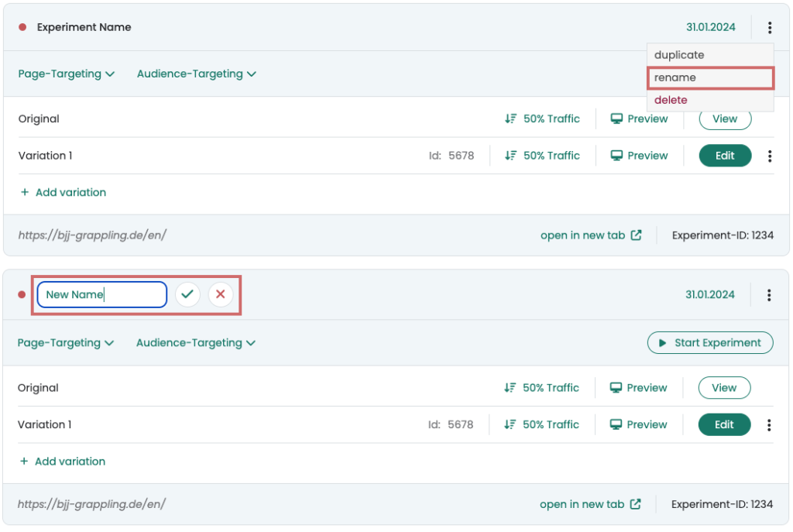Open the kebab menu next to Variation 1's Edit button
The width and height of the screenshot is (793, 532).
[770, 156]
